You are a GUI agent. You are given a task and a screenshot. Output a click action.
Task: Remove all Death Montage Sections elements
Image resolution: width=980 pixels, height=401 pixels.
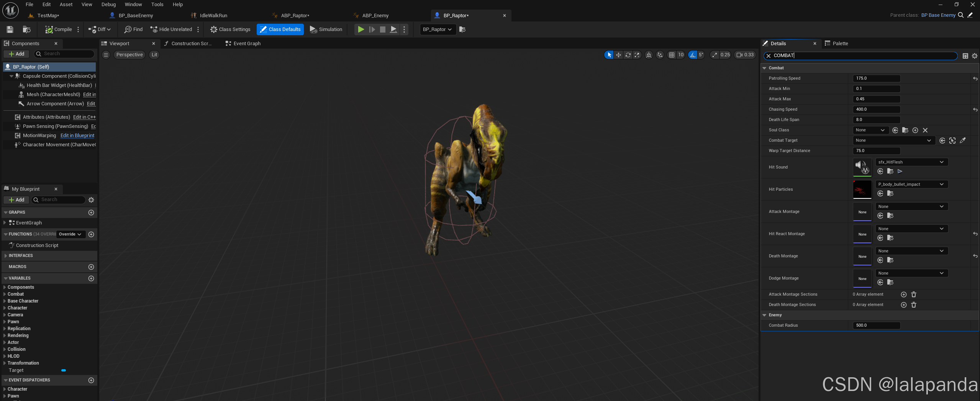[x=914, y=305]
